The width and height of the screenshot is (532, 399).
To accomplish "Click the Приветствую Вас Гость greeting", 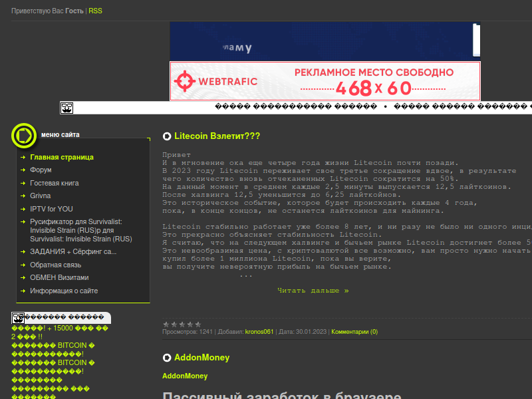I will (x=47, y=11).
